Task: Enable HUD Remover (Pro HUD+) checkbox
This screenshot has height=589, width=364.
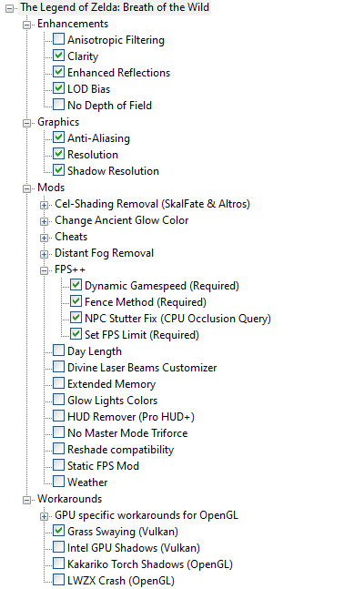Action: point(58,415)
